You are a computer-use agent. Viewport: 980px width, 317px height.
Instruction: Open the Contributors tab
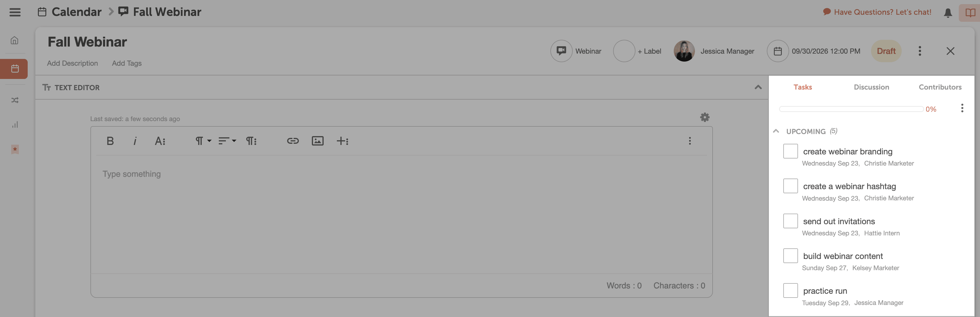tap(940, 87)
